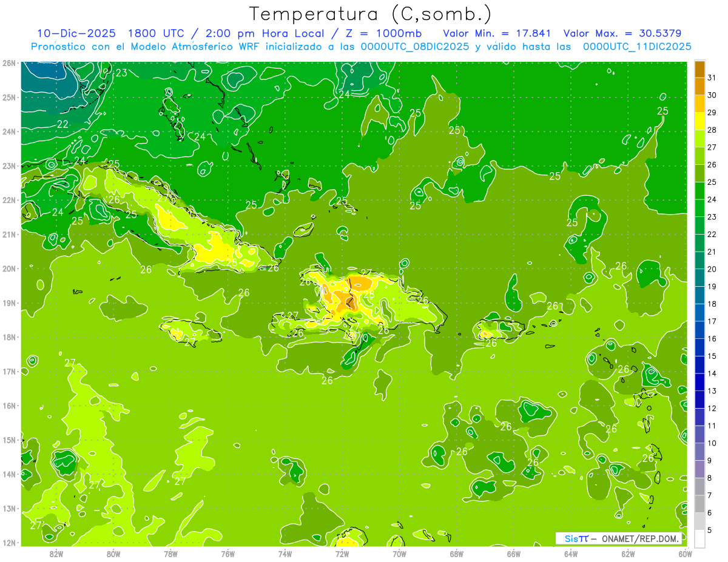Click the '0000UTC_08DIC2025' initialization time
This screenshot has width=728, height=562.
click(414, 47)
